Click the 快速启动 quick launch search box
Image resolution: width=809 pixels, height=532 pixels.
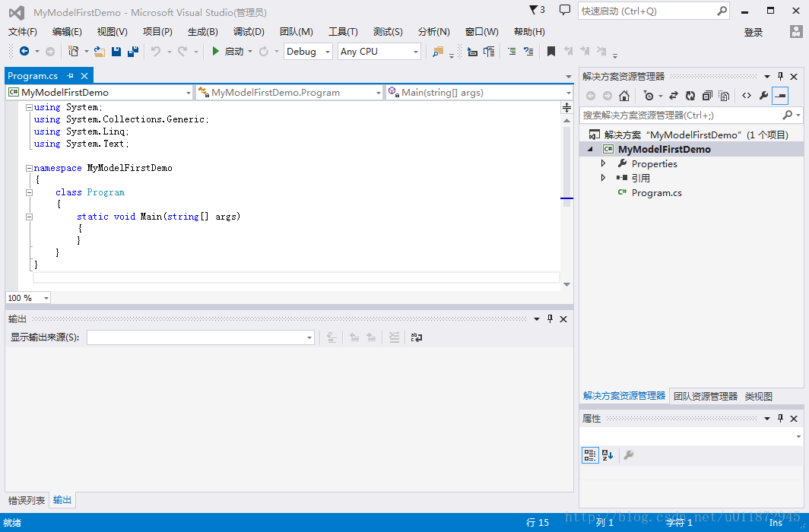click(x=654, y=11)
